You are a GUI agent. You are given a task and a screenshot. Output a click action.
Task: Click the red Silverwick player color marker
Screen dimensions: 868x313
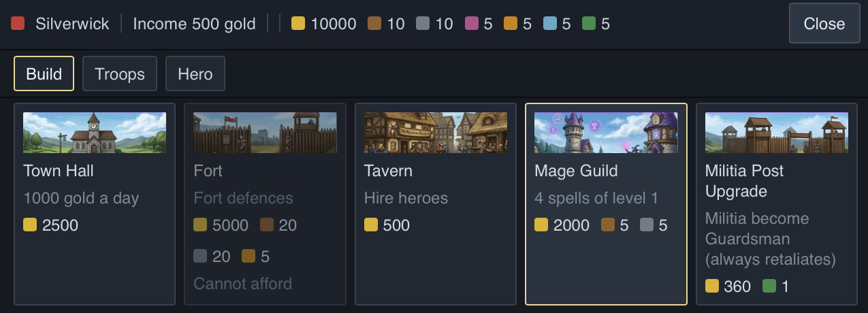18,24
